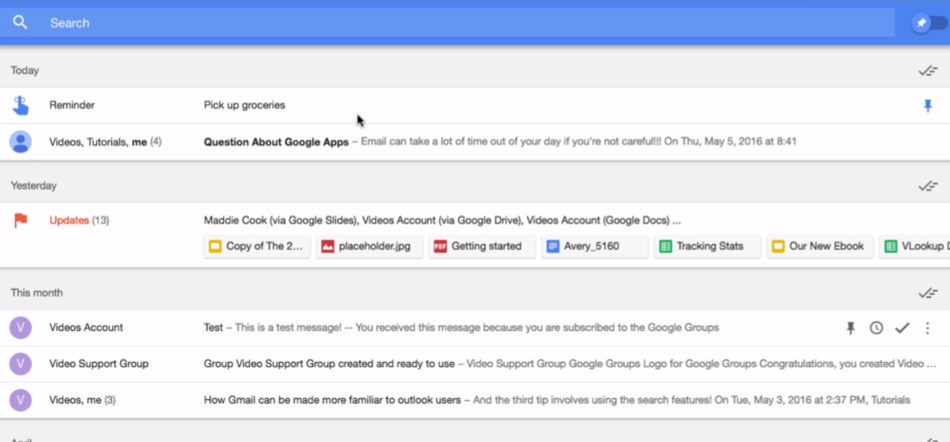Click the Videos, me avatar circle
This screenshot has width=950, height=442.
(x=21, y=400)
